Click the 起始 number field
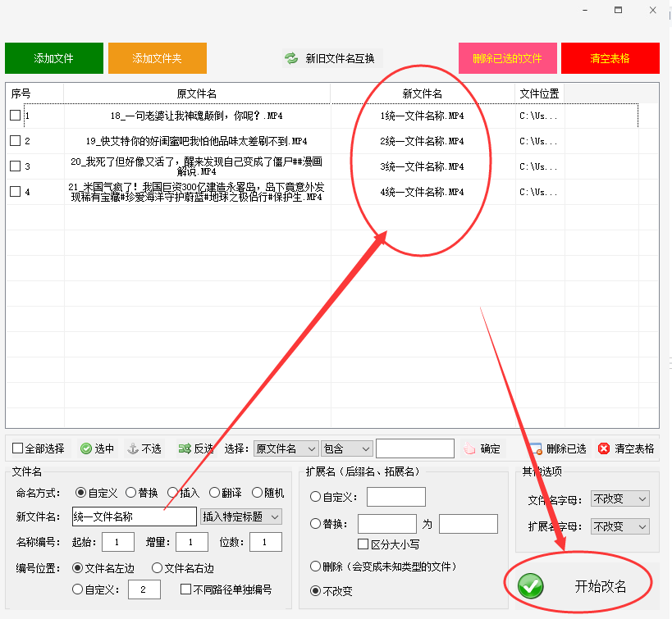 coord(118,542)
